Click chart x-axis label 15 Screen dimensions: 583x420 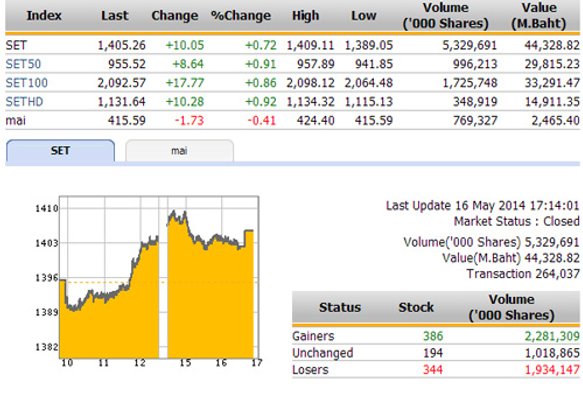tap(185, 363)
